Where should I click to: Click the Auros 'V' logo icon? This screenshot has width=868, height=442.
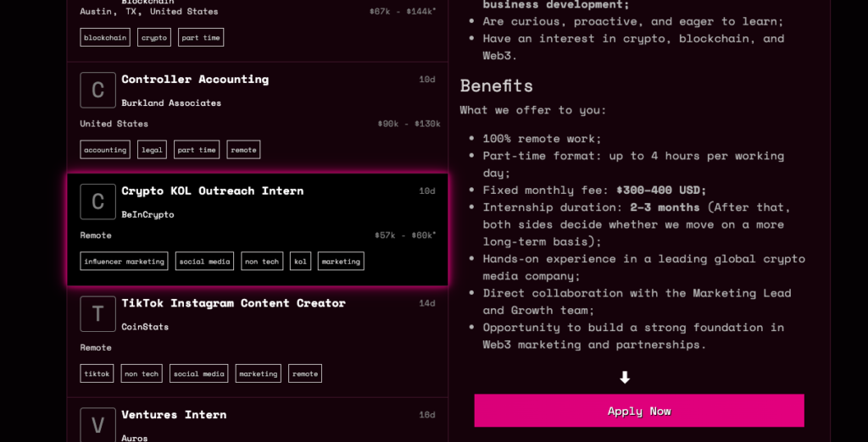pos(97,424)
